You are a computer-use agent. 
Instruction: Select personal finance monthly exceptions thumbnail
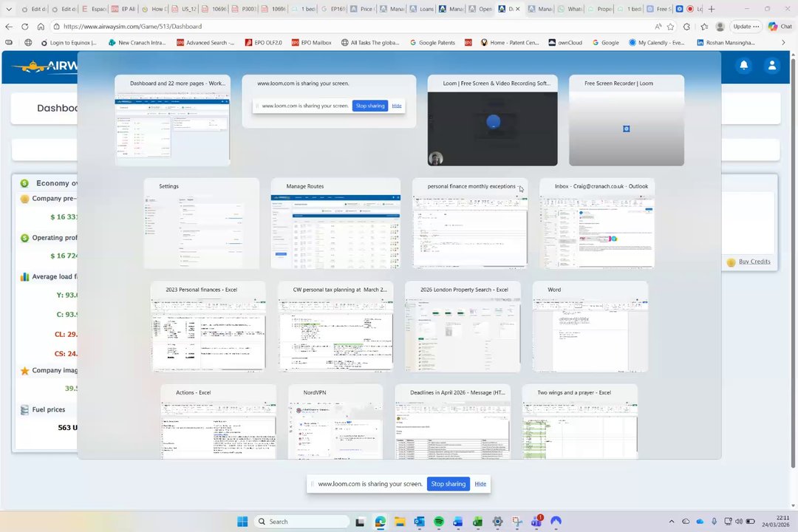pyautogui.click(x=470, y=223)
